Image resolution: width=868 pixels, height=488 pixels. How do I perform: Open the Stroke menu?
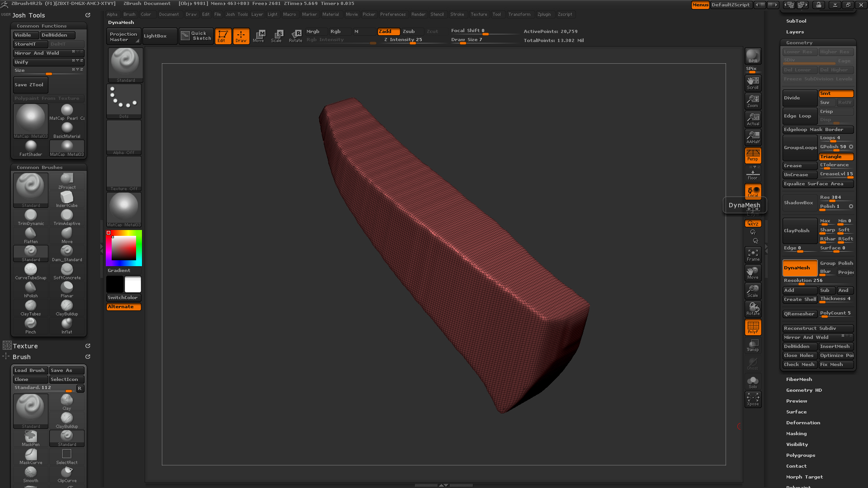click(457, 14)
